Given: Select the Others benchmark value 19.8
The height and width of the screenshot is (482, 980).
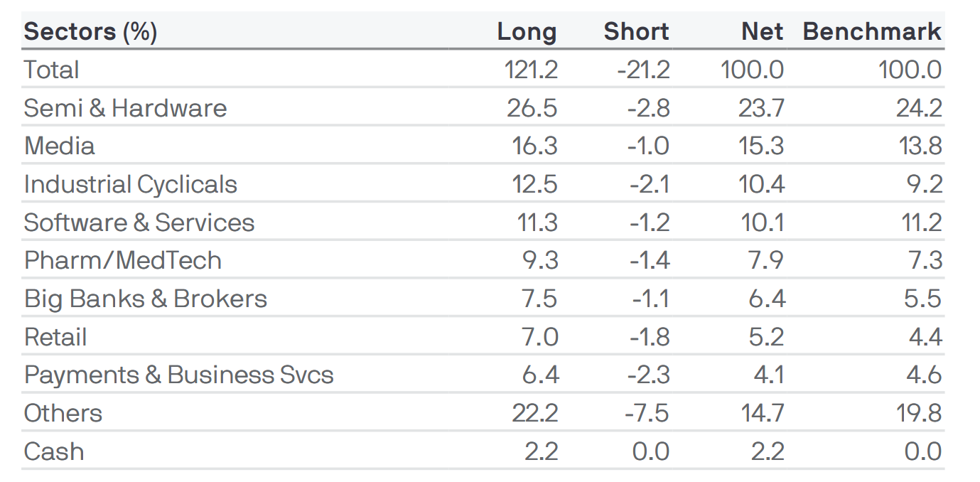Looking at the screenshot, I should 920,413.
